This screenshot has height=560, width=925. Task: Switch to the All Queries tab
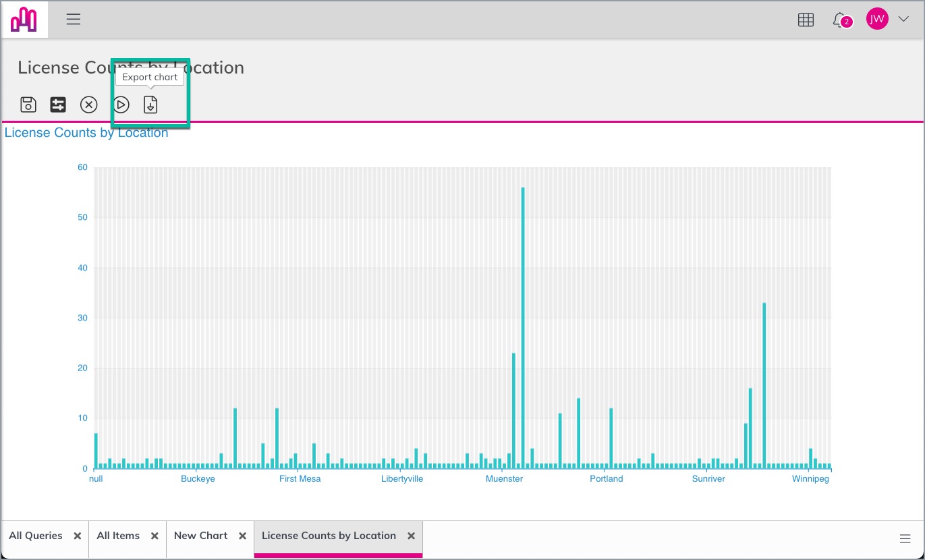coord(36,536)
